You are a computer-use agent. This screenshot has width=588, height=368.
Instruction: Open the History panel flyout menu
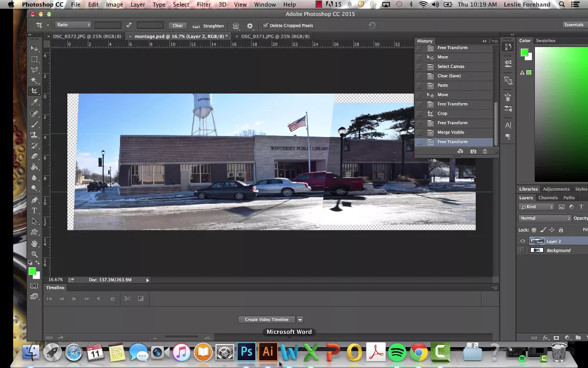pyautogui.click(x=495, y=41)
